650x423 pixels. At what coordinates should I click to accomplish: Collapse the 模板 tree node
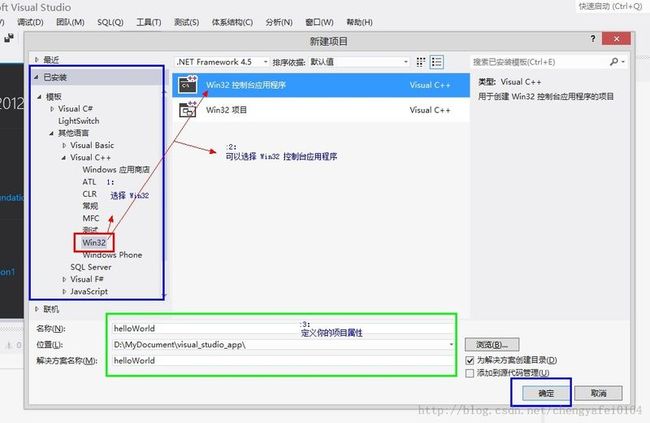coord(39,97)
